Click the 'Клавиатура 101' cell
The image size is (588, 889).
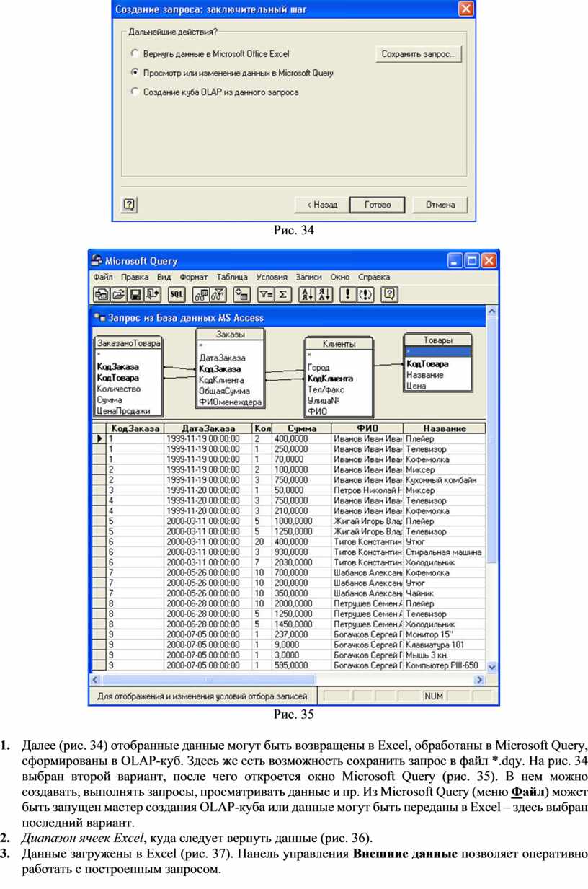pos(444,645)
